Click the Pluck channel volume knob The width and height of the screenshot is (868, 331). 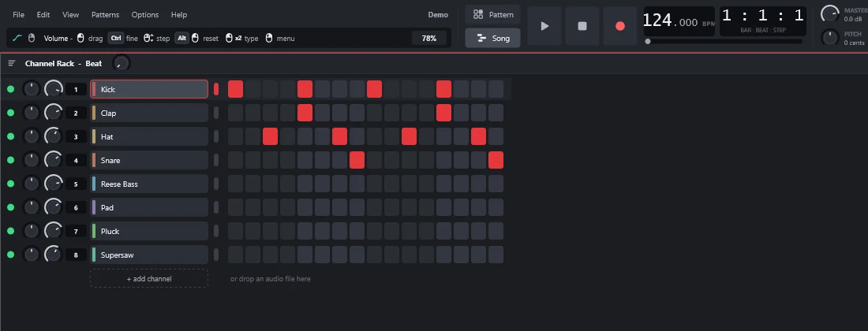53,231
